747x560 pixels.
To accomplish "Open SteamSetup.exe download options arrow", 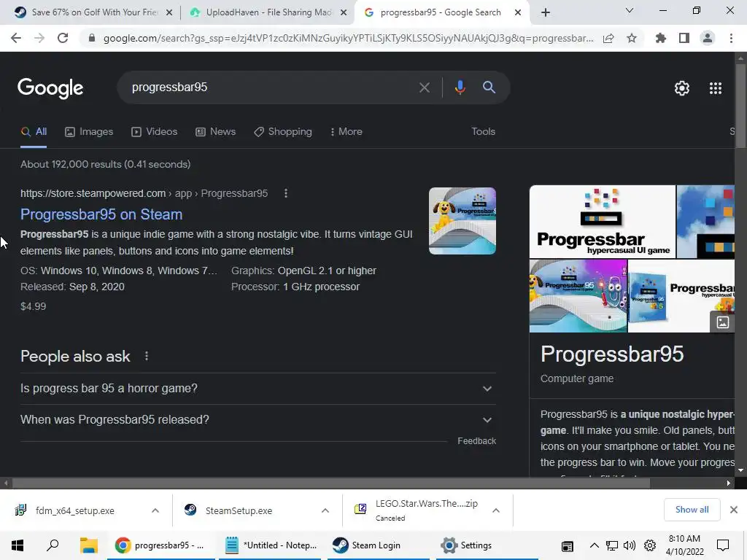I will click(x=325, y=510).
